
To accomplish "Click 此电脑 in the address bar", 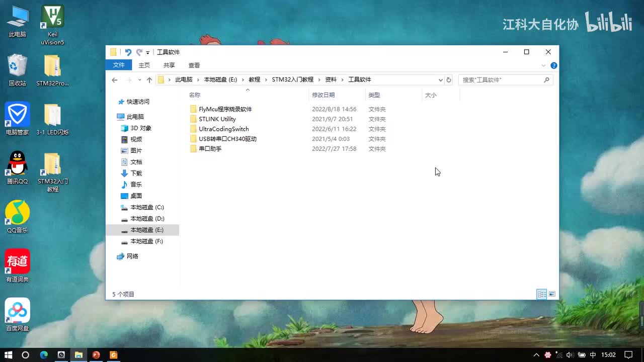I will [184, 80].
